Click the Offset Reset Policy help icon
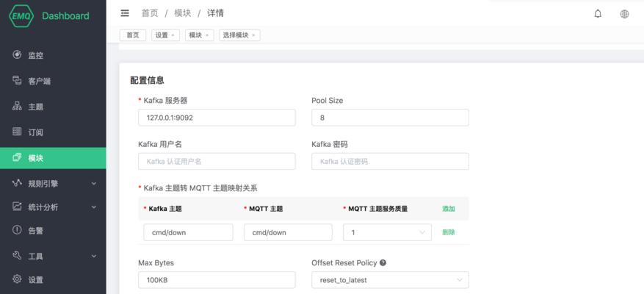The width and height of the screenshot is (644, 294). pos(383,262)
